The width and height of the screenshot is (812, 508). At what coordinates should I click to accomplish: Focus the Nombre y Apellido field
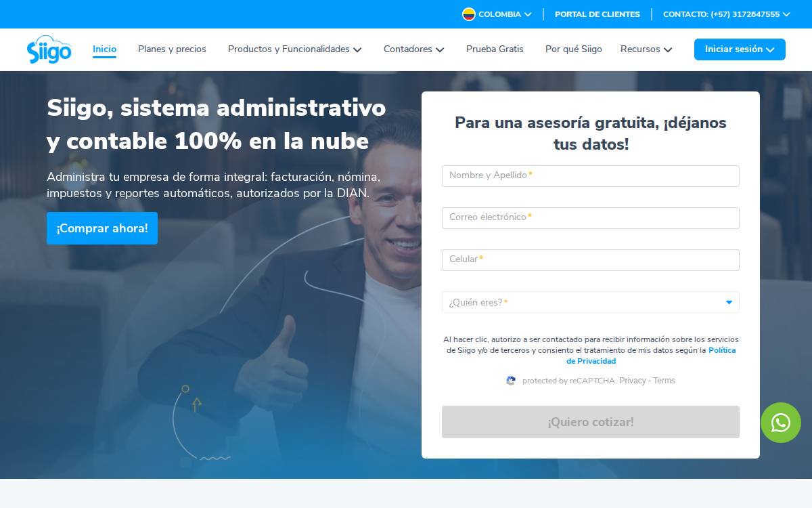click(x=591, y=176)
